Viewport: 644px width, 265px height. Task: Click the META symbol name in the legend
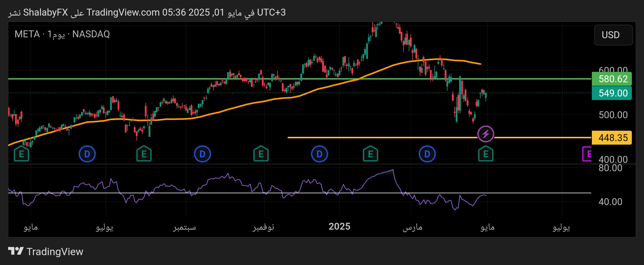27,34
